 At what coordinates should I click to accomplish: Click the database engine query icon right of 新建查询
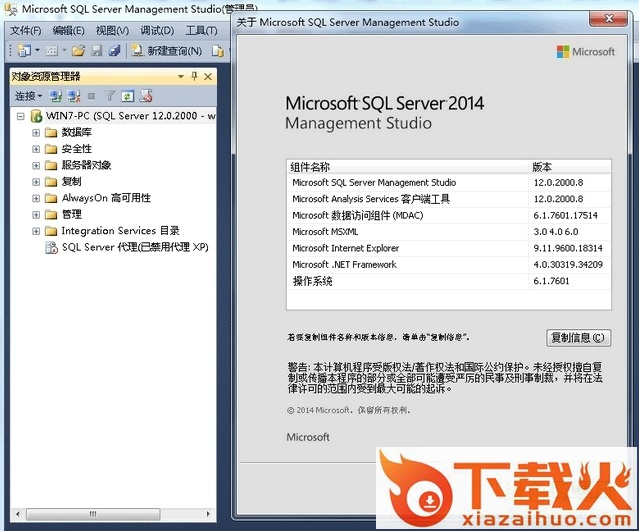[218, 51]
